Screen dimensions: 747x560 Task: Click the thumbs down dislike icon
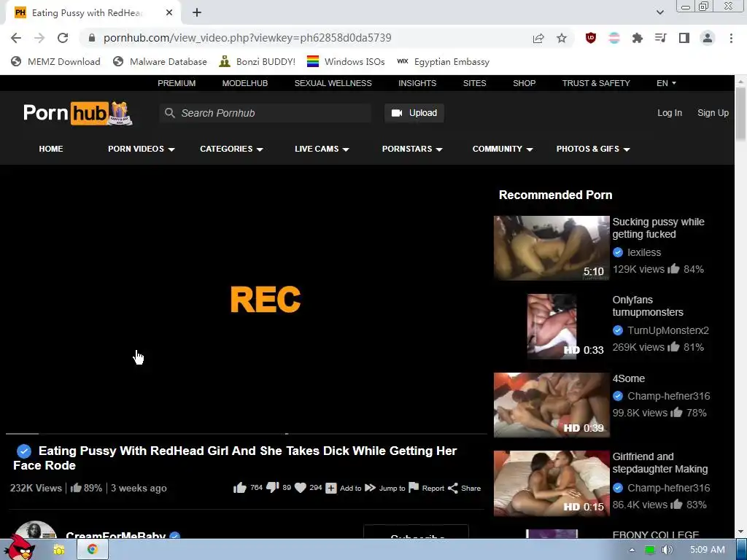pyautogui.click(x=273, y=488)
